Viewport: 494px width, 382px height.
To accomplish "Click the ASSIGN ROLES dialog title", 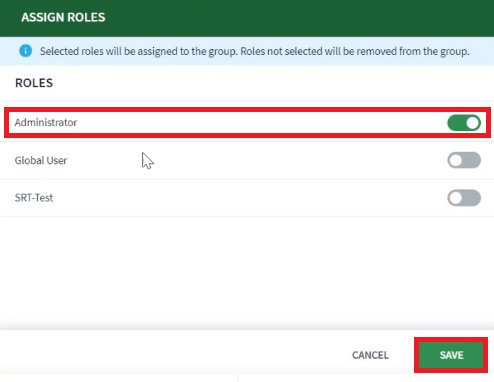I will tap(63, 17).
